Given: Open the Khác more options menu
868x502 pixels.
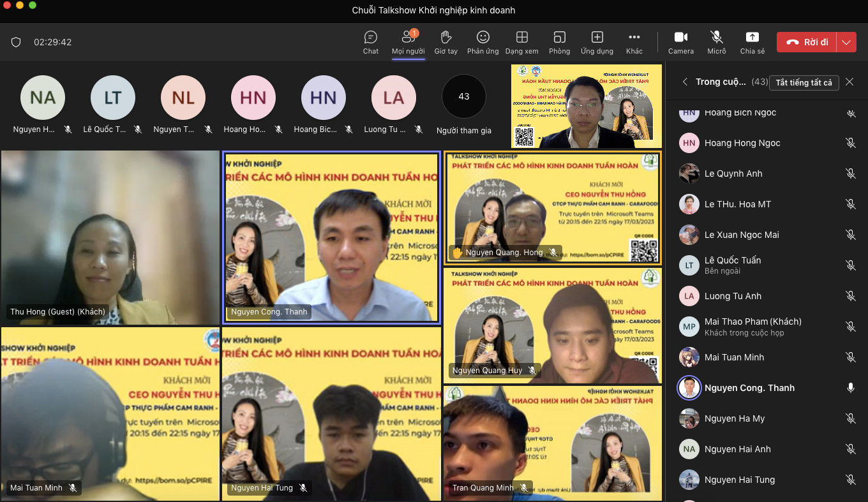Looking at the screenshot, I should tap(634, 41).
